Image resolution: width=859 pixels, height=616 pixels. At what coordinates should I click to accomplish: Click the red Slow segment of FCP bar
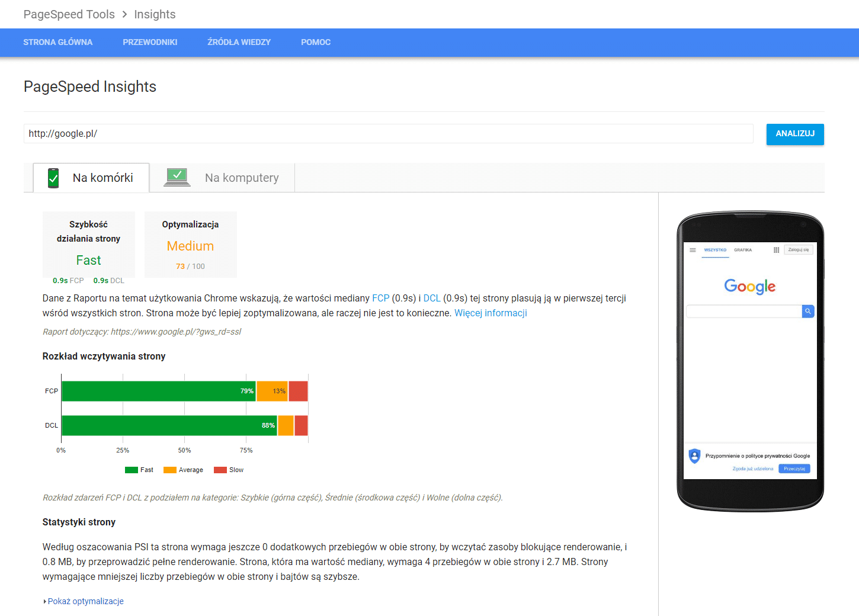tap(298, 391)
